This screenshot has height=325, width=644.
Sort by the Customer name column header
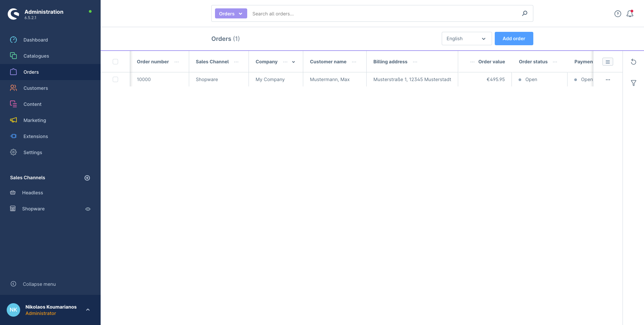[x=328, y=62]
